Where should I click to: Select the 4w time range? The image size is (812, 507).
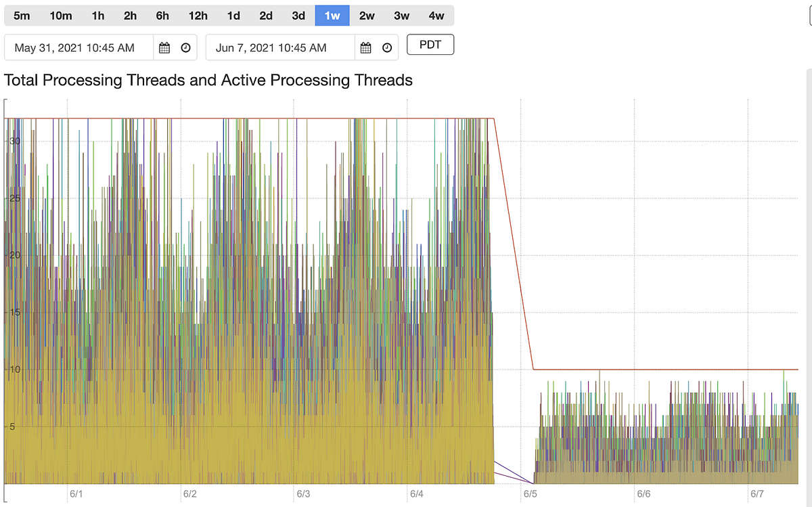436,15
